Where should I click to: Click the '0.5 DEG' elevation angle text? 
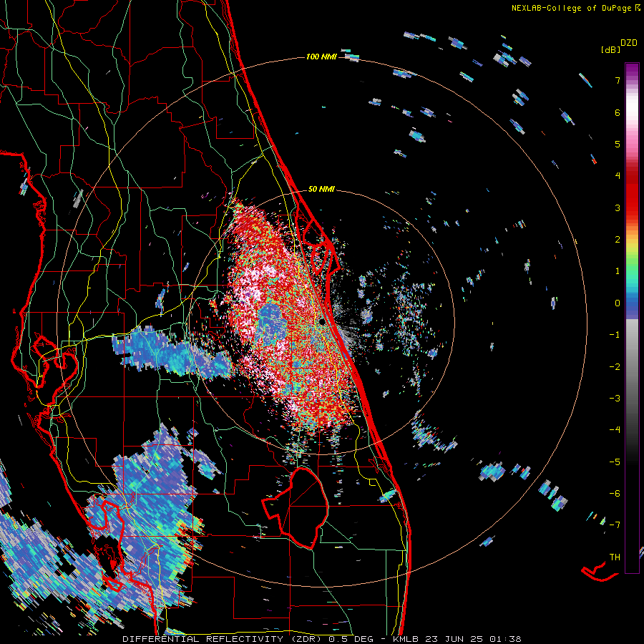coord(351,639)
